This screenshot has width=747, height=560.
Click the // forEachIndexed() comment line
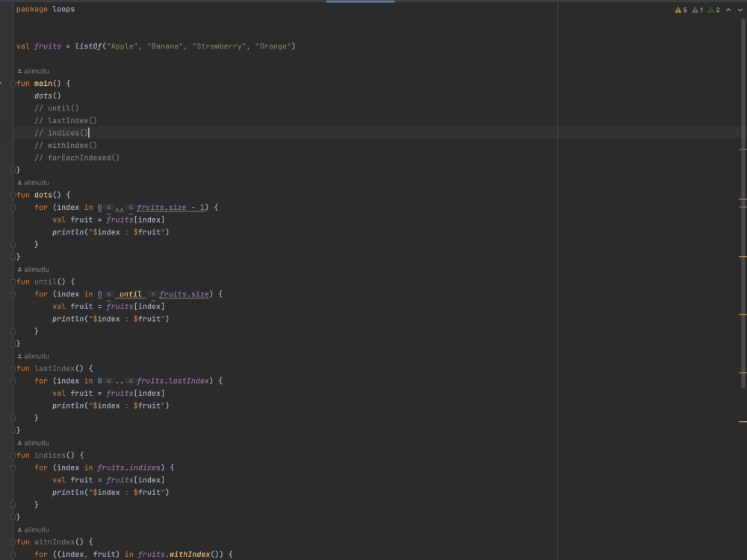click(77, 158)
